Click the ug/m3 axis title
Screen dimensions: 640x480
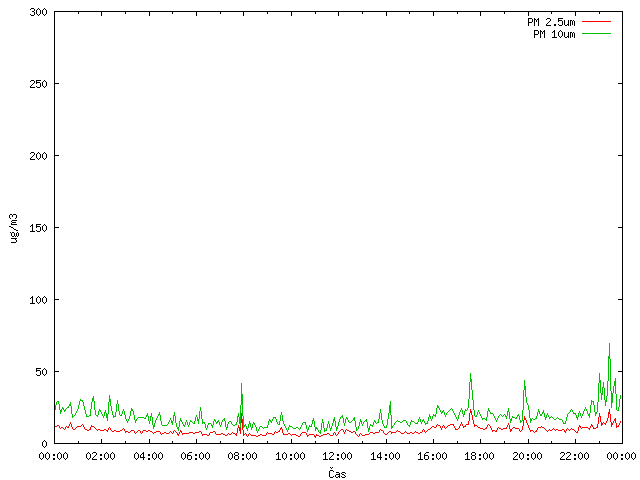(x=14, y=228)
